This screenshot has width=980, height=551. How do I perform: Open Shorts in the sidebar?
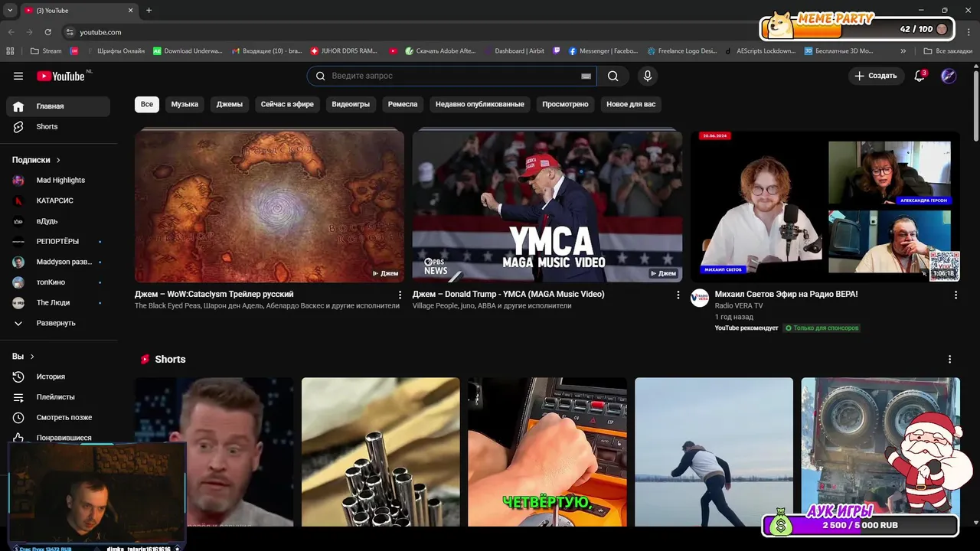point(58,126)
